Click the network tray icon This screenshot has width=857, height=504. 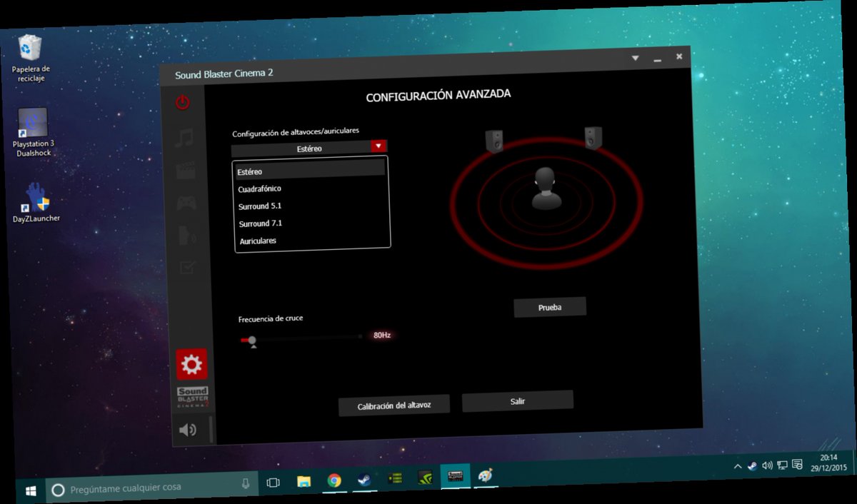point(782,465)
